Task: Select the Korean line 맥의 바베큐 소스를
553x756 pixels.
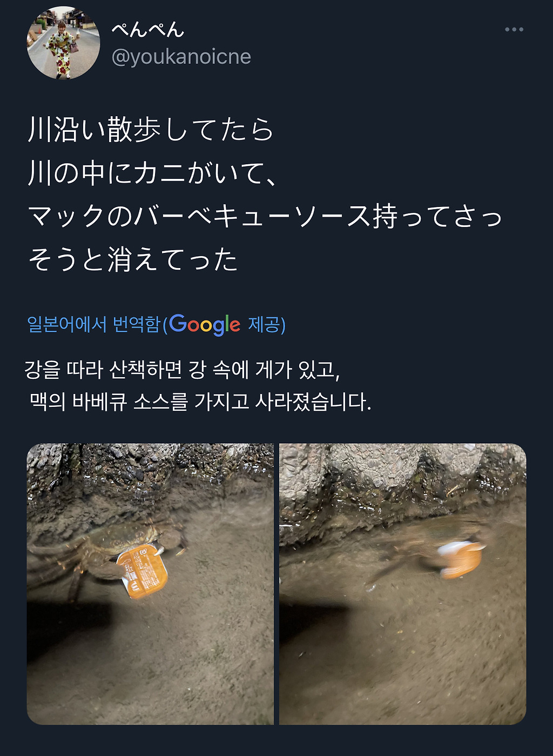Action: [x=200, y=401]
